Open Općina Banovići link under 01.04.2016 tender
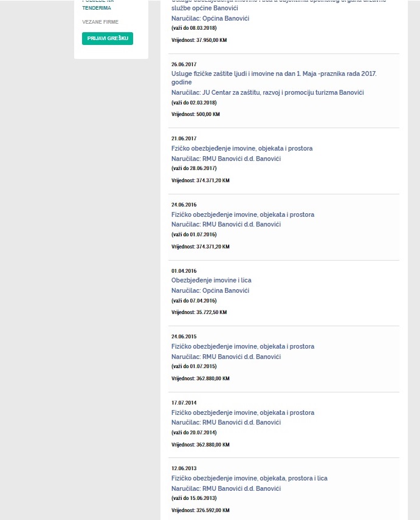The width and height of the screenshot is (420, 520). pos(210,290)
